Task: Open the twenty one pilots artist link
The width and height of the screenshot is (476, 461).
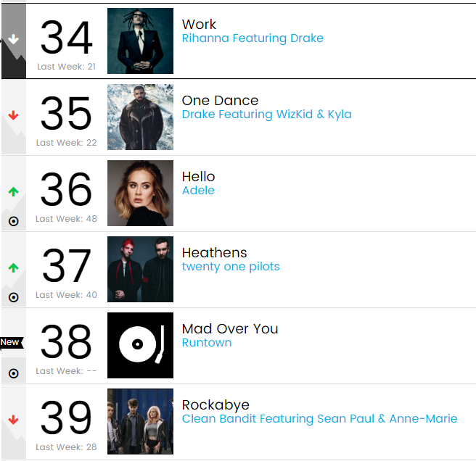Action: coord(231,267)
